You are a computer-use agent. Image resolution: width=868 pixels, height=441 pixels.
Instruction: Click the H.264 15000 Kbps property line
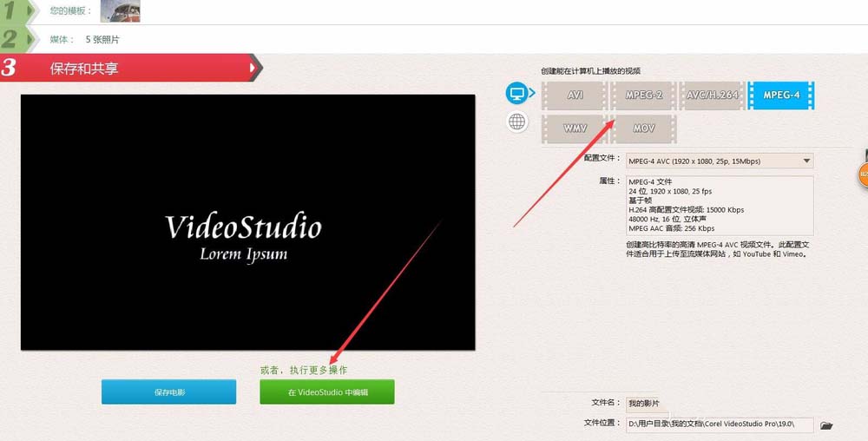pos(687,210)
